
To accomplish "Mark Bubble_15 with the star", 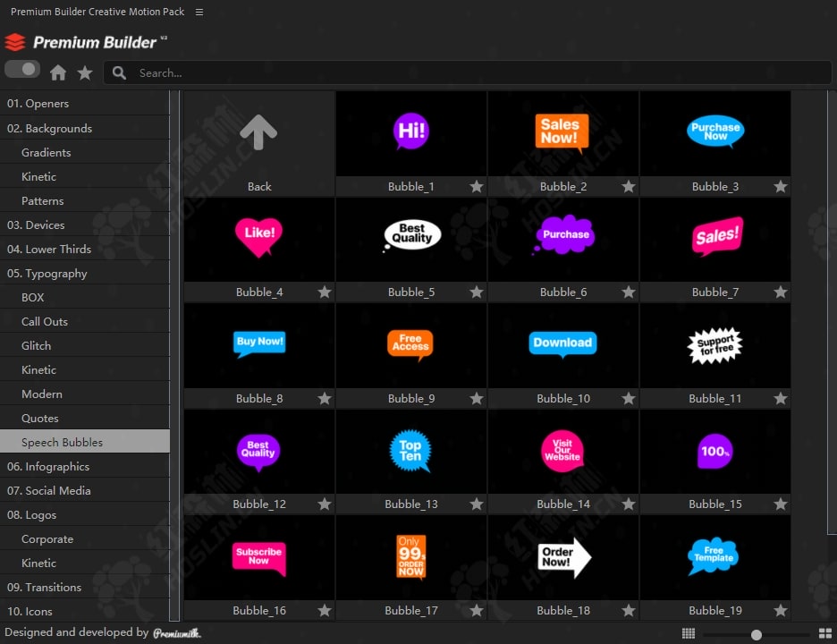I will pyautogui.click(x=781, y=504).
